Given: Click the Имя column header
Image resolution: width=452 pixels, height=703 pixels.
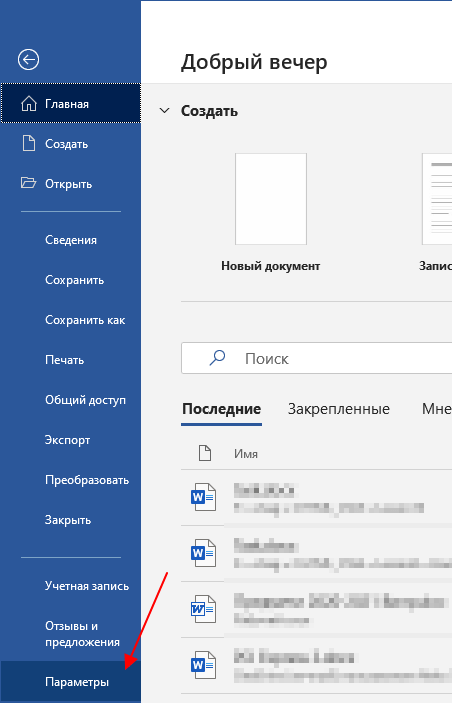Looking at the screenshot, I should pyautogui.click(x=246, y=454).
